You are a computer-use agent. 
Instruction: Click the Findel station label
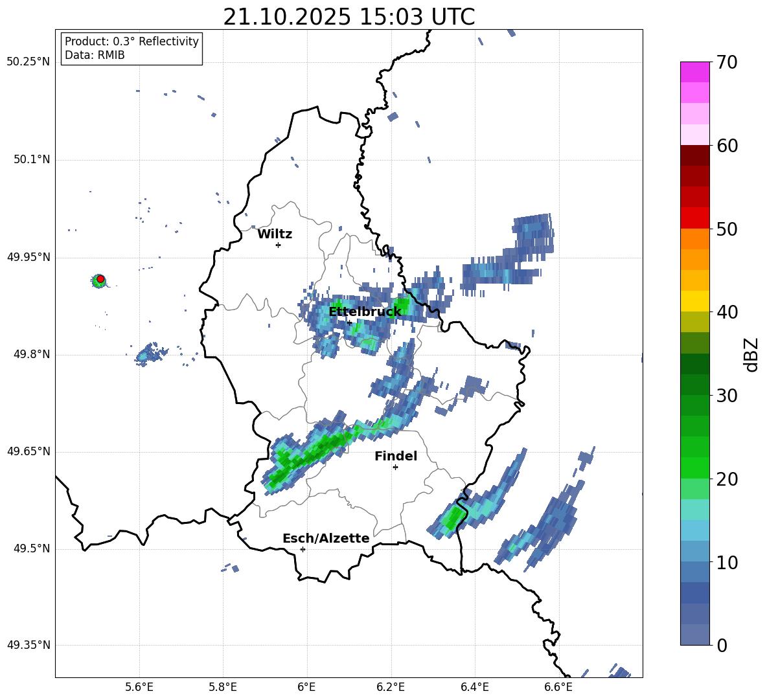pyautogui.click(x=396, y=456)
